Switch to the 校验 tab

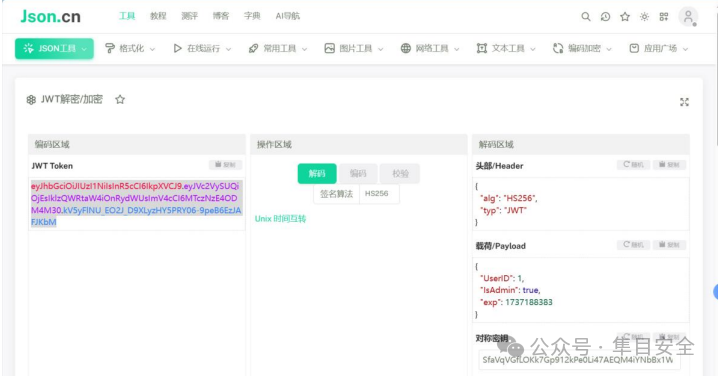point(400,174)
